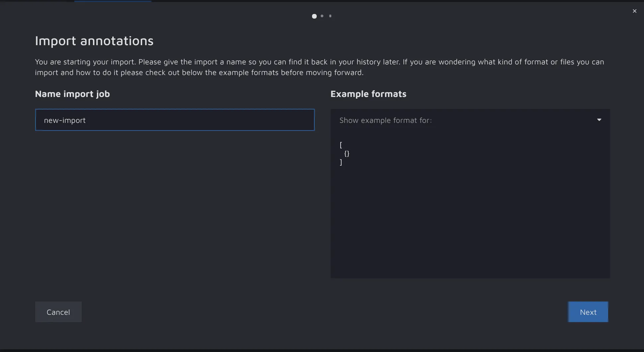Select the highlighted blue tab at top
This screenshot has height=352, width=644.
click(113, 1)
